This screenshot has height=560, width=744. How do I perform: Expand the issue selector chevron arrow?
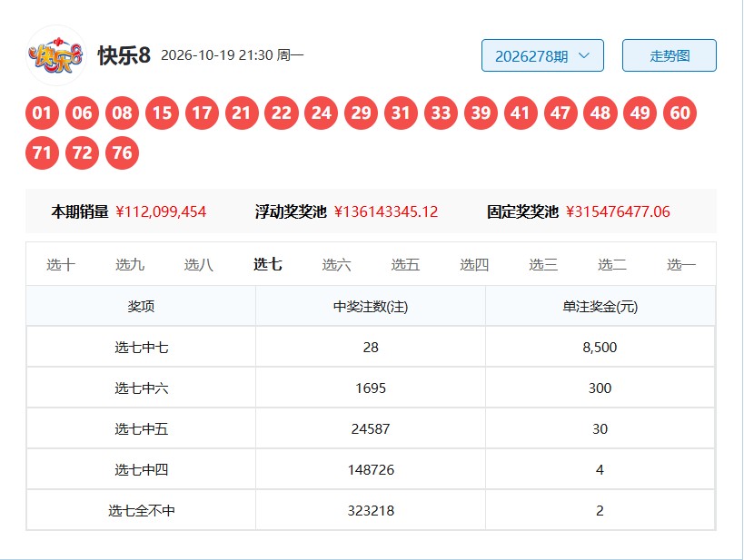tap(584, 55)
